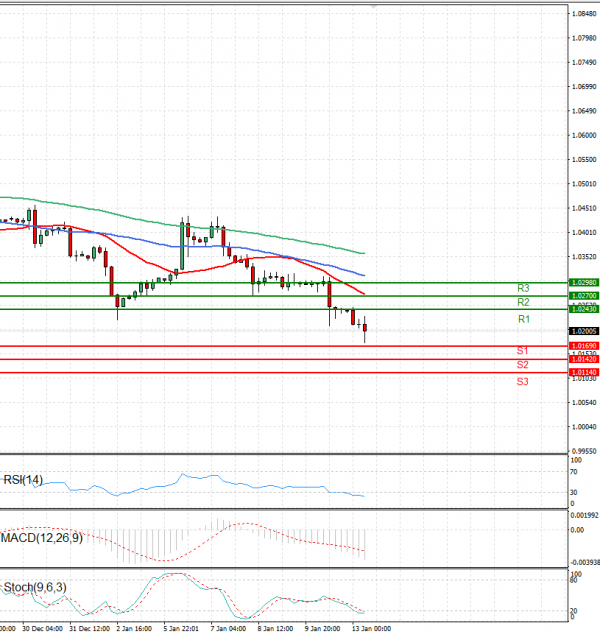Click the 1.06000 price axis value

click(584, 135)
